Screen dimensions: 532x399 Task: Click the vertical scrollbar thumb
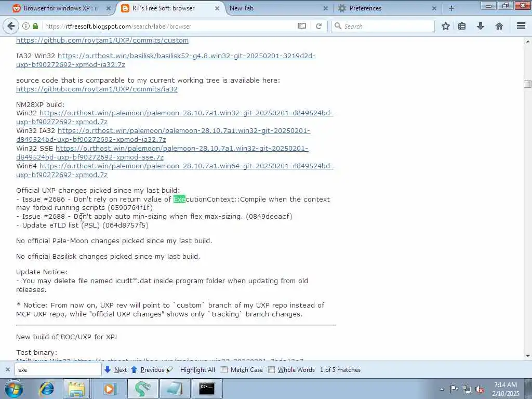(x=527, y=84)
